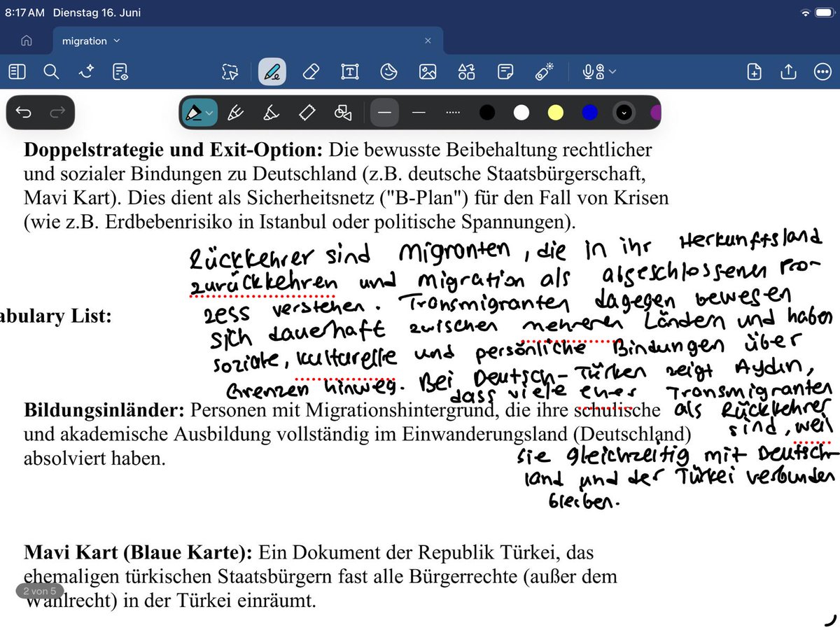
Task: Select the Text box tool
Action: pyautogui.click(x=349, y=71)
